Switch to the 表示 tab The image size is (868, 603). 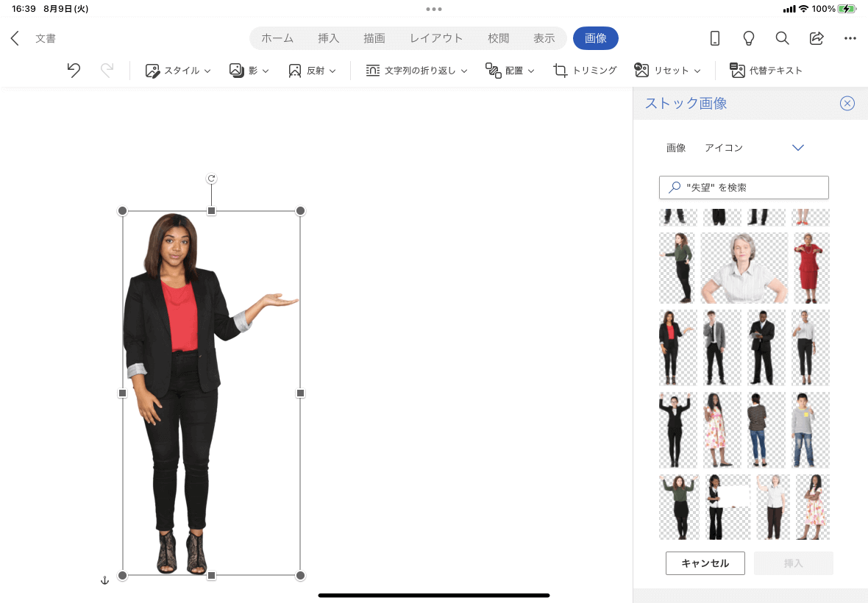click(x=544, y=38)
